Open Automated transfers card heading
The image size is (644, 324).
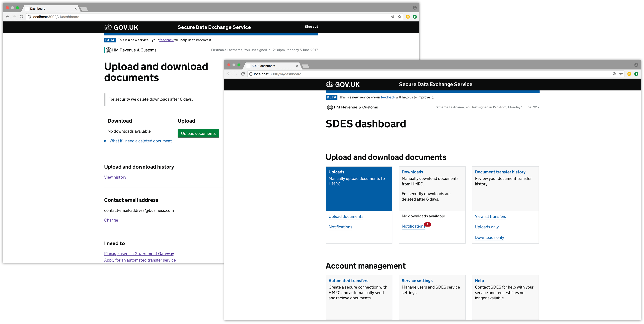coord(348,281)
